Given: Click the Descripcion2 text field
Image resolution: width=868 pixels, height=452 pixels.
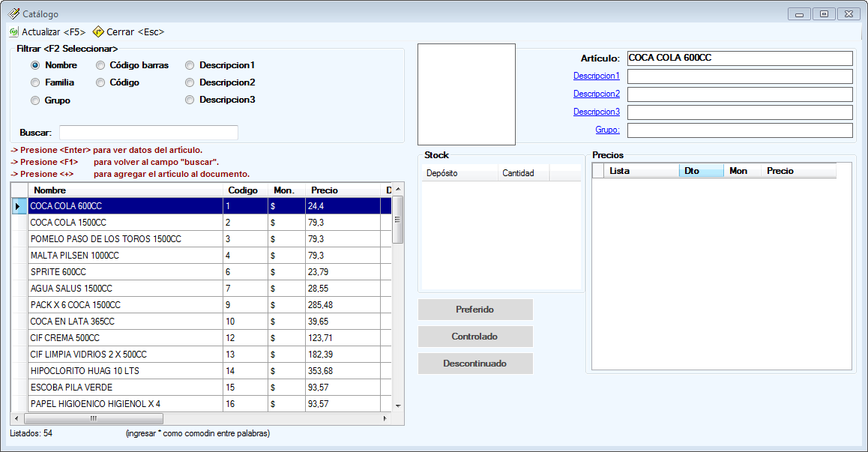Looking at the screenshot, I should [x=740, y=94].
